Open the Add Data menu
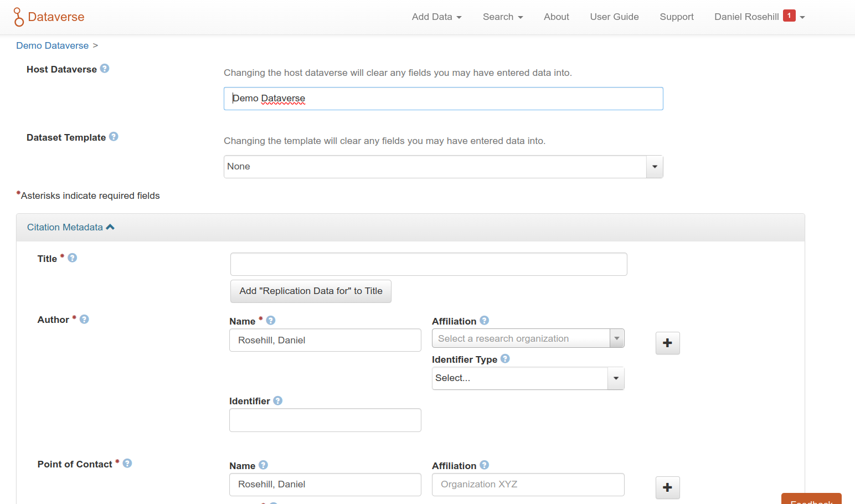 pos(436,17)
